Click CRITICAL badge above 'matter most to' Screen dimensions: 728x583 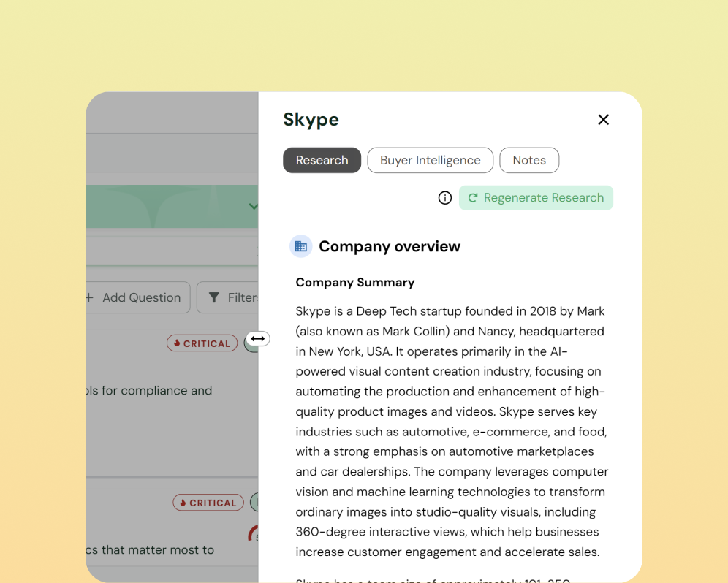pyautogui.click(x=208, y=503)
